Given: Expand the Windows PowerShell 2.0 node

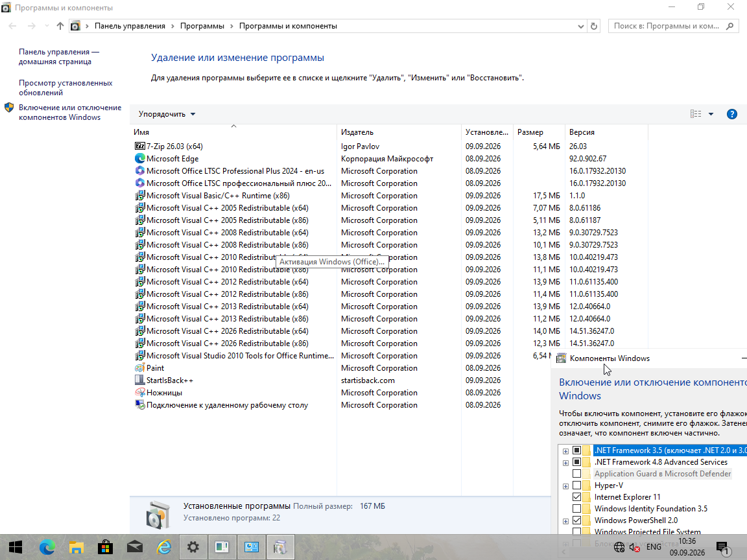Looking at the screenshot, I should [x=565, y=521].
